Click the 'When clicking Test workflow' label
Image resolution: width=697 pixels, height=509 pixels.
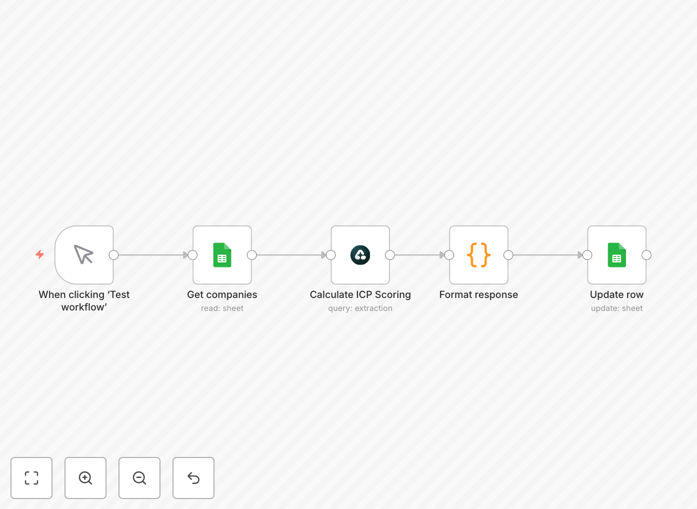tap(84, 301)
